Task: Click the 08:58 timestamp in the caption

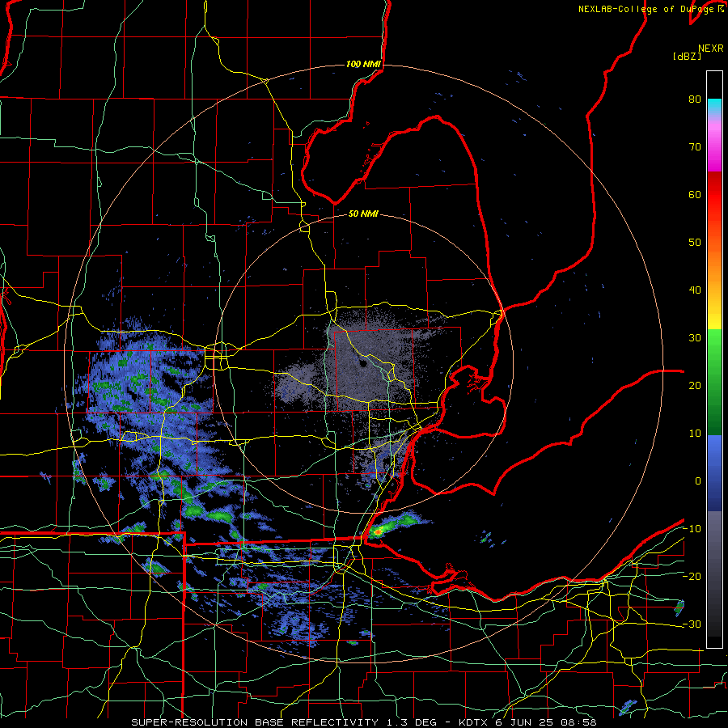Action: [578, 722]
